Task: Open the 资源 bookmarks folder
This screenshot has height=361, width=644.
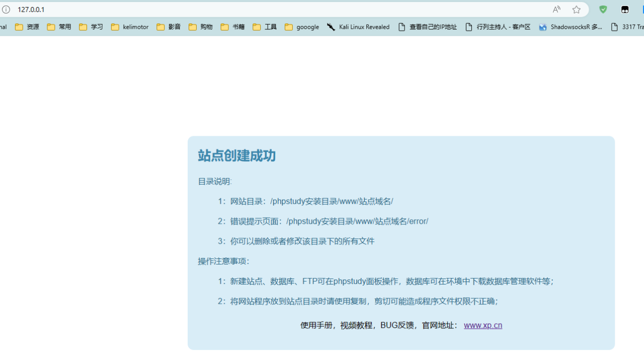Action: coord(26,27)
